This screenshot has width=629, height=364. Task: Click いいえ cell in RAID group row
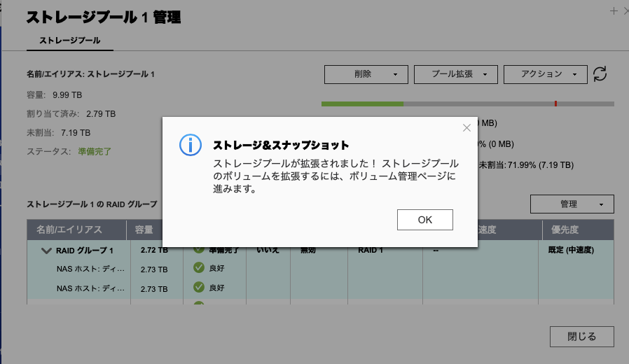[x=268, y=250]
